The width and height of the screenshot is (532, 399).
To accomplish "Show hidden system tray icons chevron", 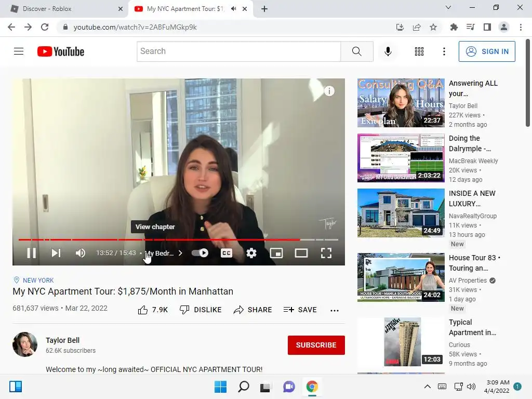I will point(428,387).
